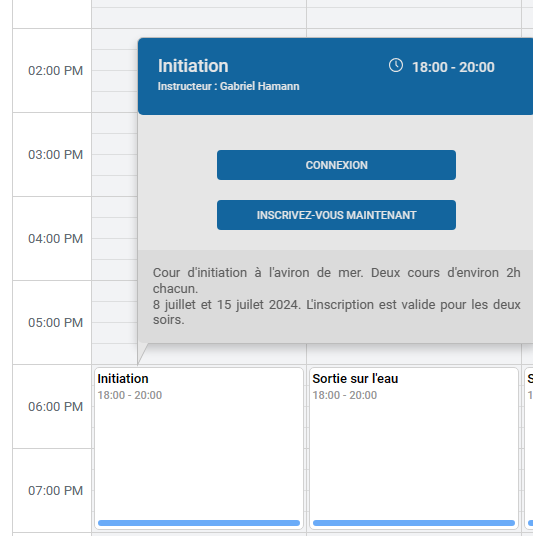Click the blue bar under Sortie sur l'eau card
533x536 pixels.
pos(414,523)
